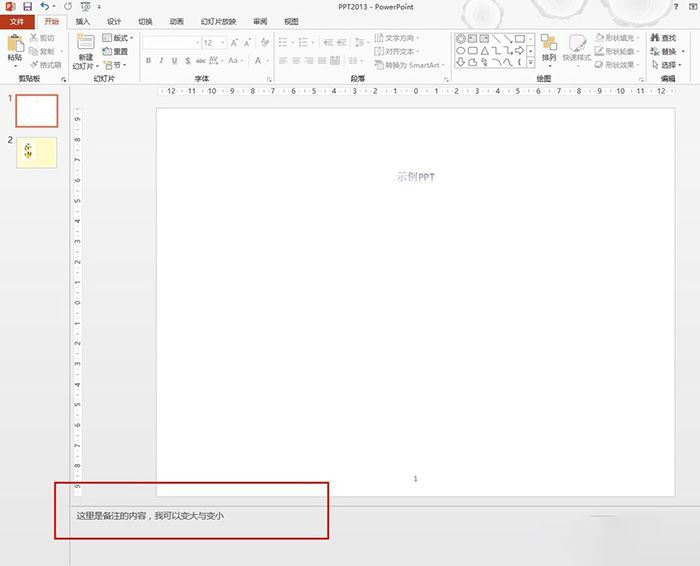This screenshot has width=700, height=566.
Task: Toggle Strikethrough (abc) formatting
Action: (x=201, y=61)
